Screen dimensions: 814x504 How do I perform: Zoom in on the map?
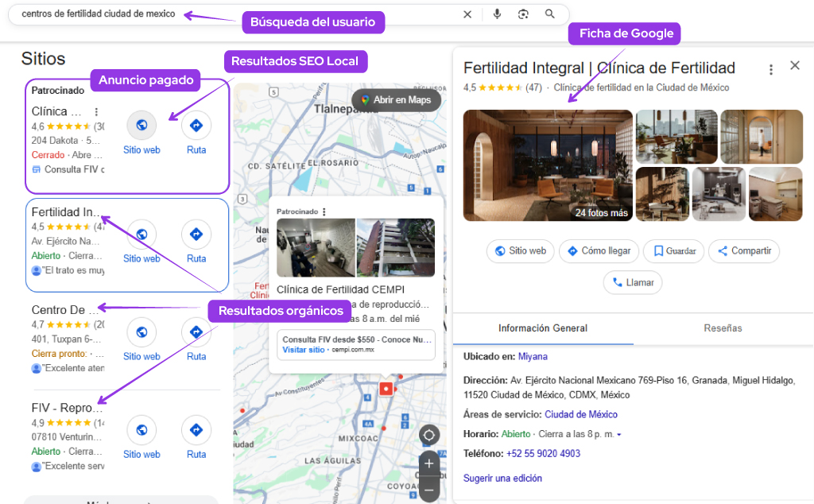point(429,464)
